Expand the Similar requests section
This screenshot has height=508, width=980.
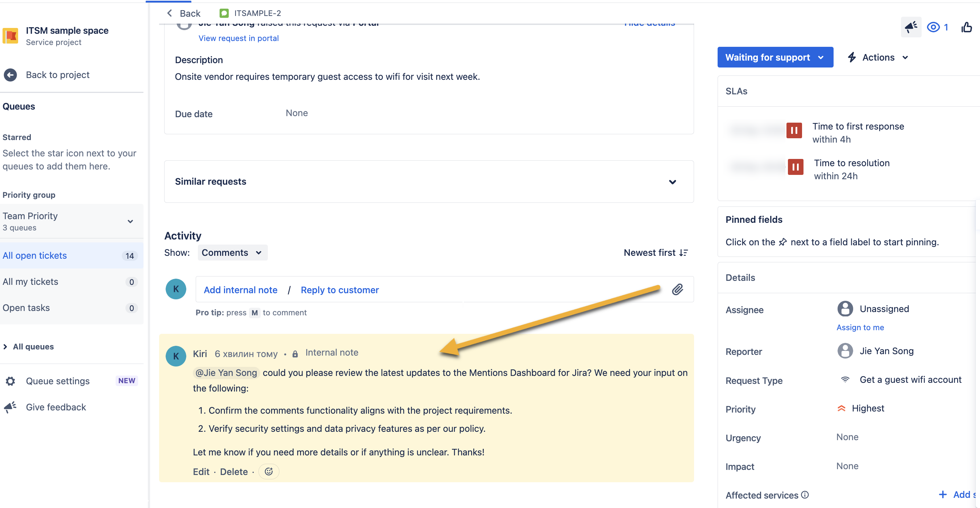coord(673,182)
